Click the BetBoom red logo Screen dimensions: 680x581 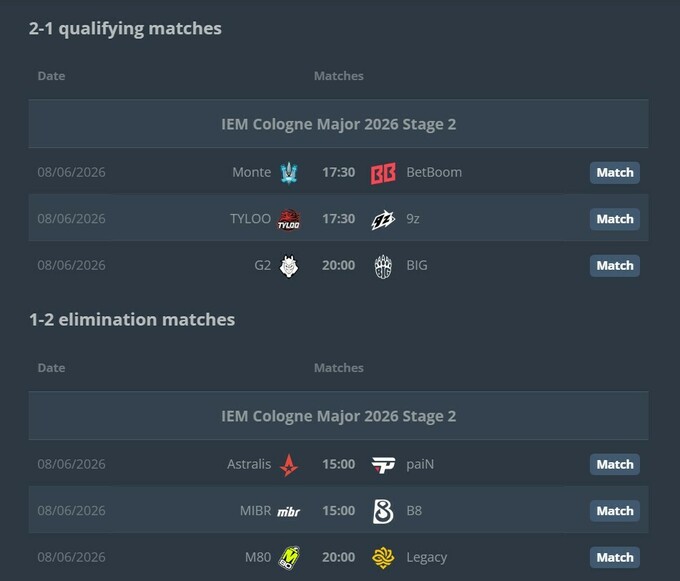point(383,173)
